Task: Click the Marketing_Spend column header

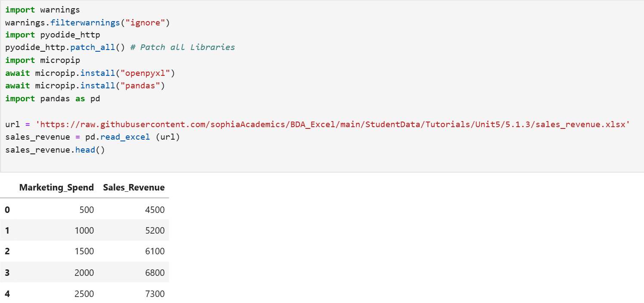Action: [56, 187]
